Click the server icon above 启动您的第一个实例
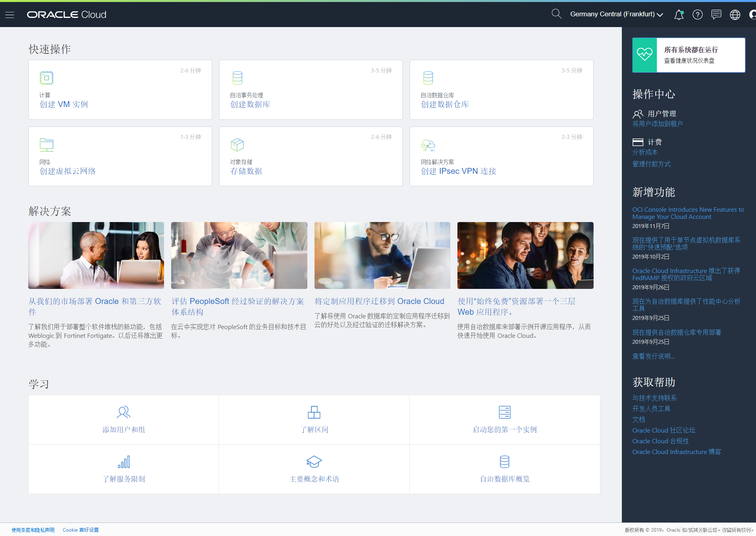The width and height of the screenshot is (756, 536). click(505, 412)
